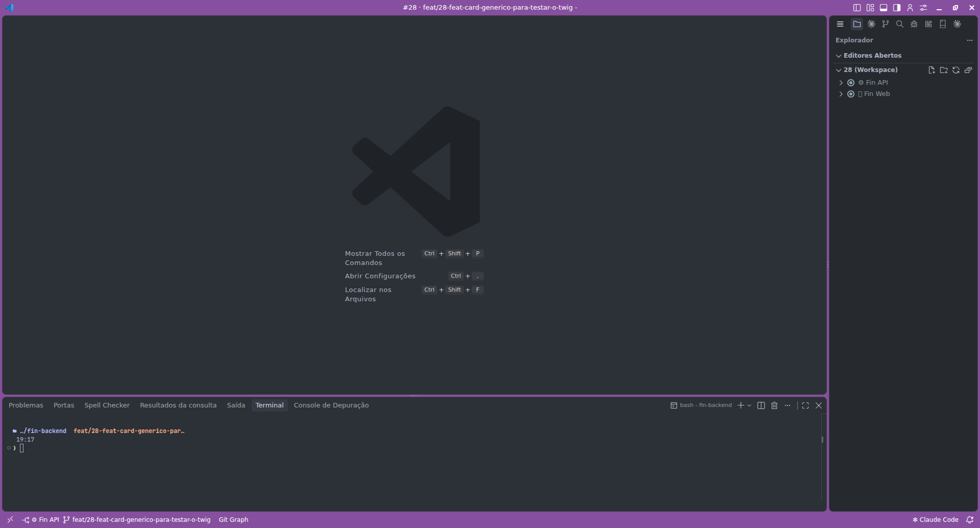
Task: Open the Spell Checker tab
Action: [107, 405]
